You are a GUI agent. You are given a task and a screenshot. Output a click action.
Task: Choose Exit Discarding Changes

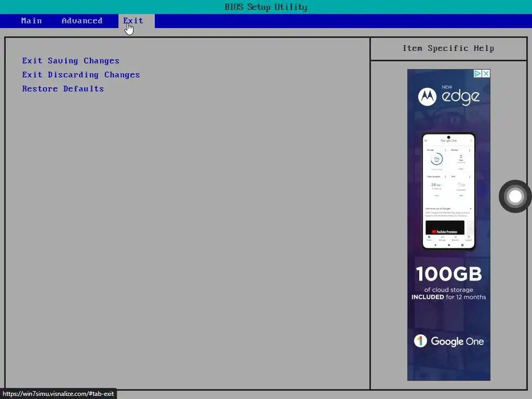coord(81,75)
